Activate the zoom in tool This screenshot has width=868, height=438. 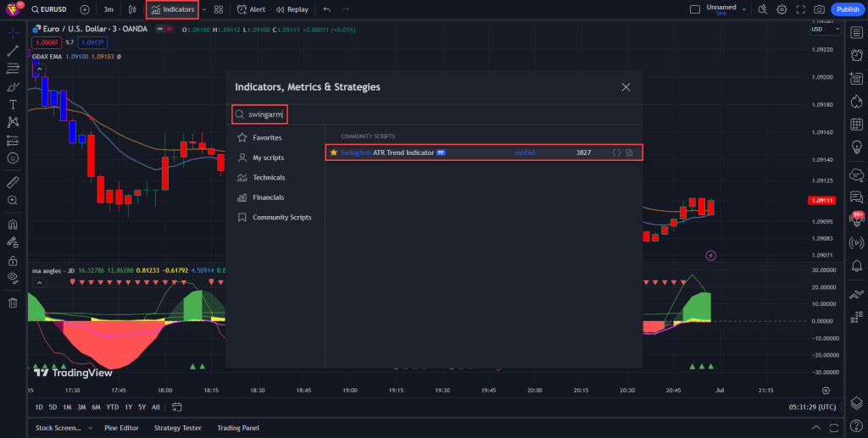click(13, 200)
